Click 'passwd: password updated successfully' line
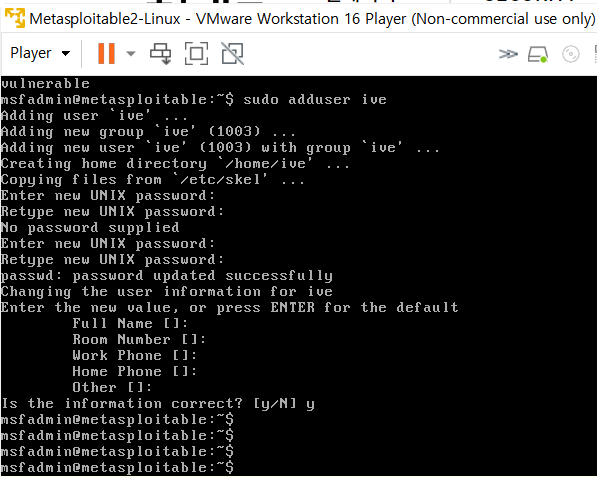 167,276
